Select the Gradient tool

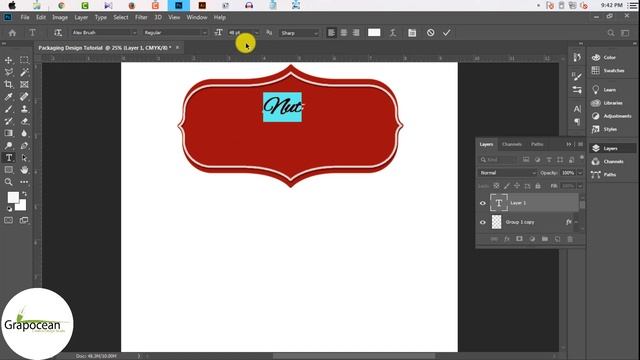[9, 133]
